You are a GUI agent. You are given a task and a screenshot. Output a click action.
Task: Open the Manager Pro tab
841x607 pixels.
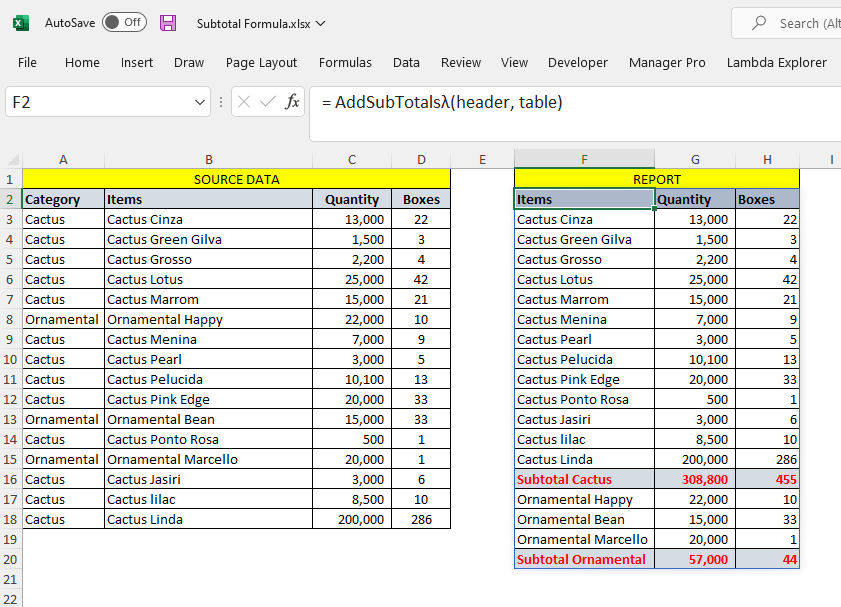[667, 62]
